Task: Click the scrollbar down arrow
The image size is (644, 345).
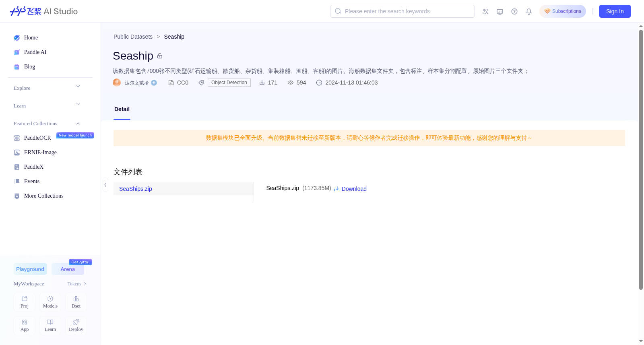Action: [641, 341]
